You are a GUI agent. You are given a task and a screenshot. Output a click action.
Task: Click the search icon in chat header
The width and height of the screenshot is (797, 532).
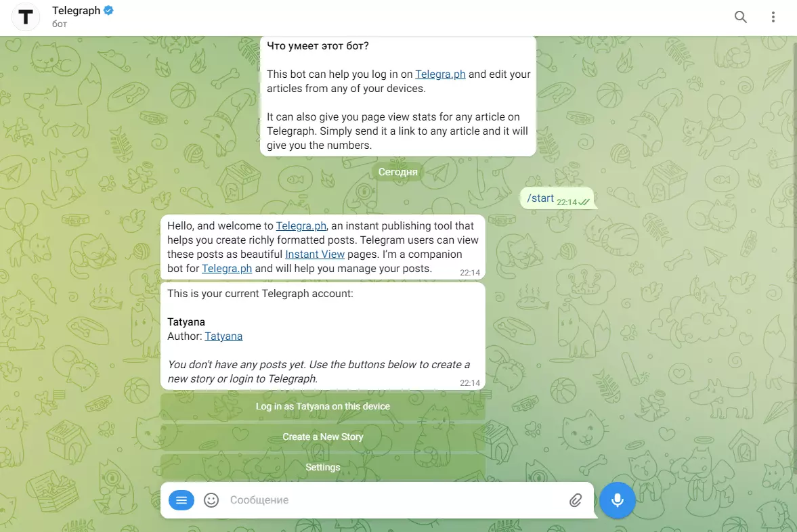pos(741,18)
